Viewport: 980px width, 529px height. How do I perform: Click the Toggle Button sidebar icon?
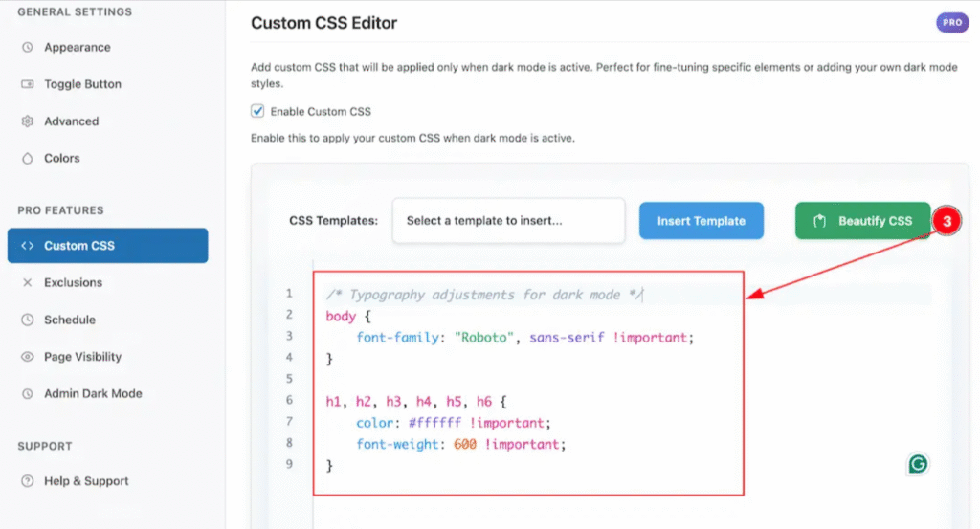pyautogui.click(x=28, y=84)
